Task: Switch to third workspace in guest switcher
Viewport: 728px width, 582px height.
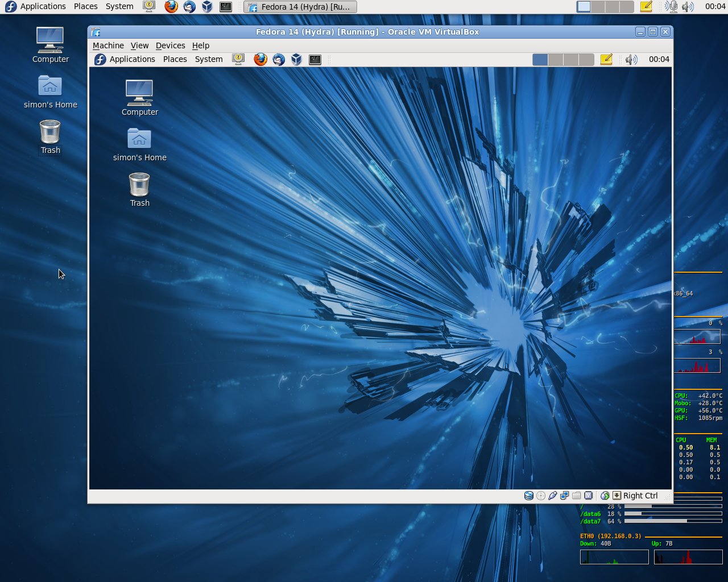Action: (571, 59)
